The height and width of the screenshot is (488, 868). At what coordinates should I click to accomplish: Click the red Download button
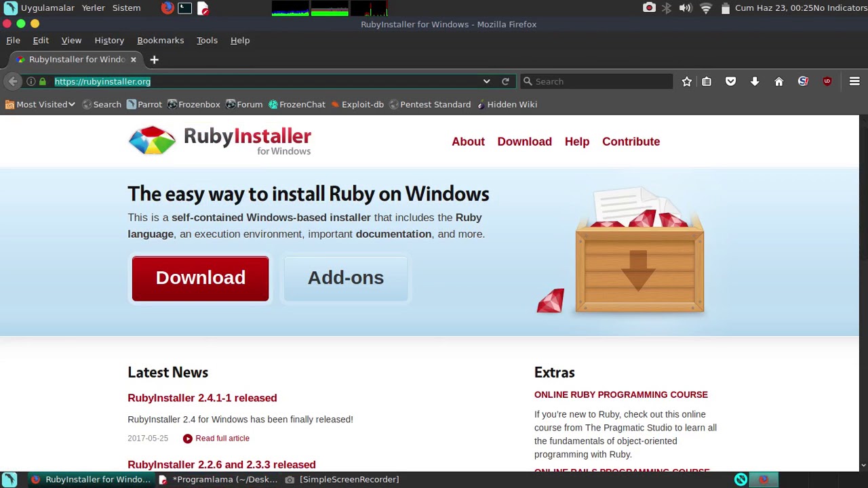[x=200, y=279]
